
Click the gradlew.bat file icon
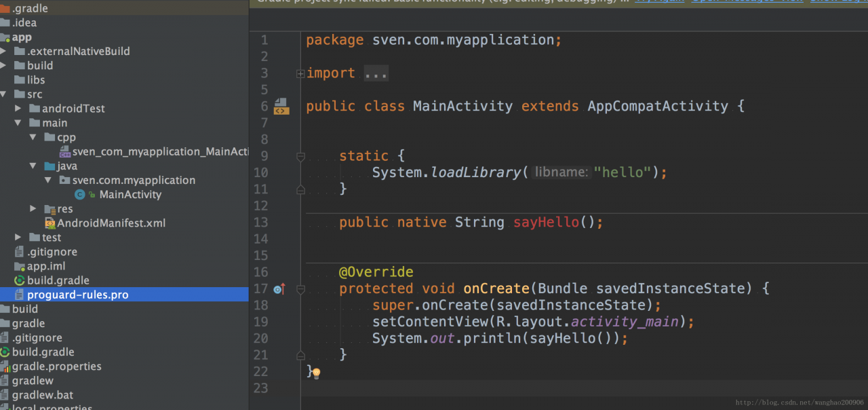[x=5, y=395]
